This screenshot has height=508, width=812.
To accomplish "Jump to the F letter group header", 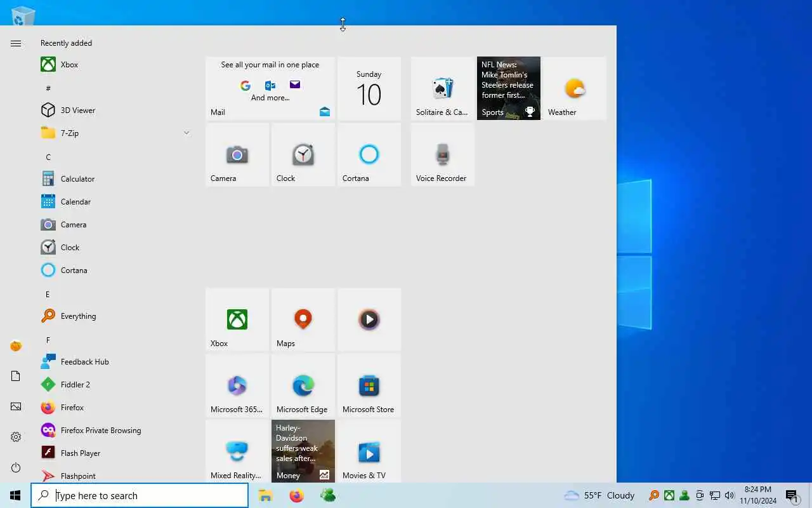I will click(48, 340).
